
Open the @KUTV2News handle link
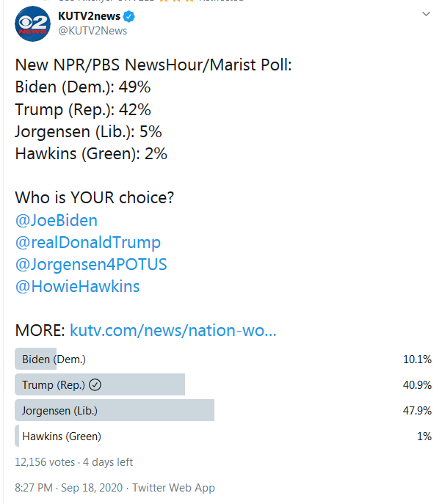click(93, 31)
